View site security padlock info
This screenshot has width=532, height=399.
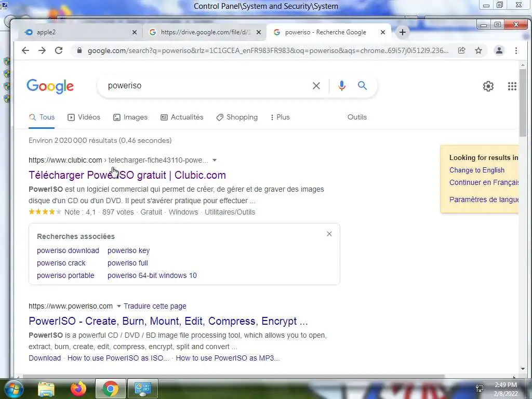[x=79, y=50]
